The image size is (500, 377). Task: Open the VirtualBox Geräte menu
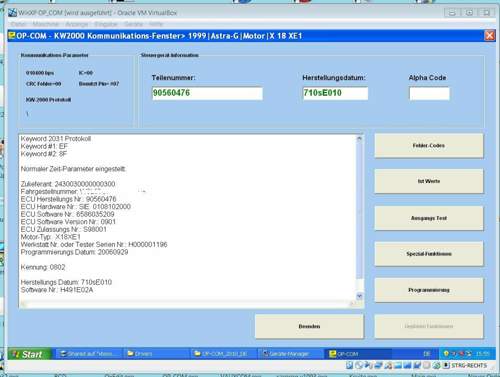[x=133, y=24]
